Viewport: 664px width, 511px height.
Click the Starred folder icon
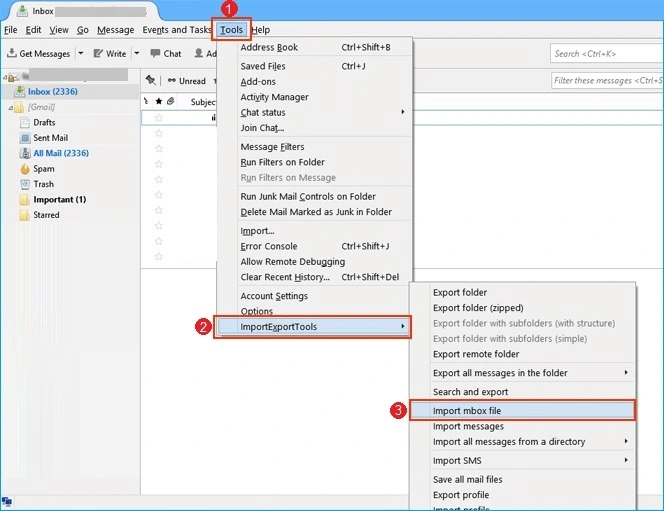(x=25, y=215)
